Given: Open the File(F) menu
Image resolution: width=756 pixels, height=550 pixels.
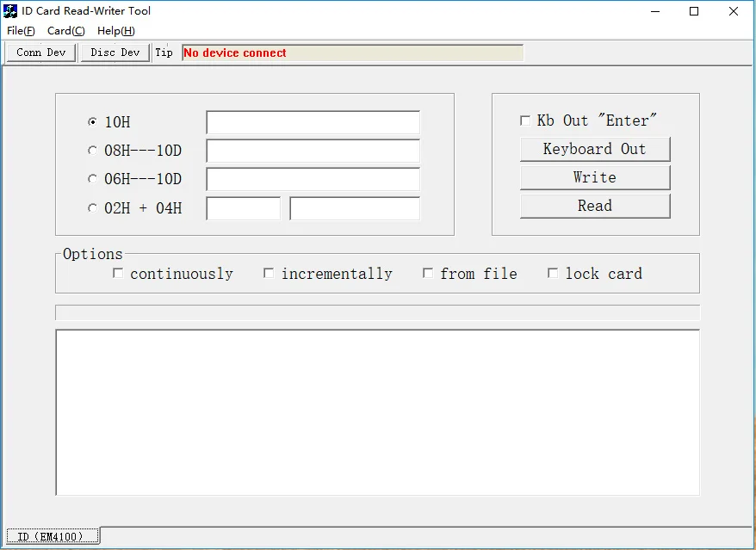Looking at the screenshot, I should click(x=21, y=31).
